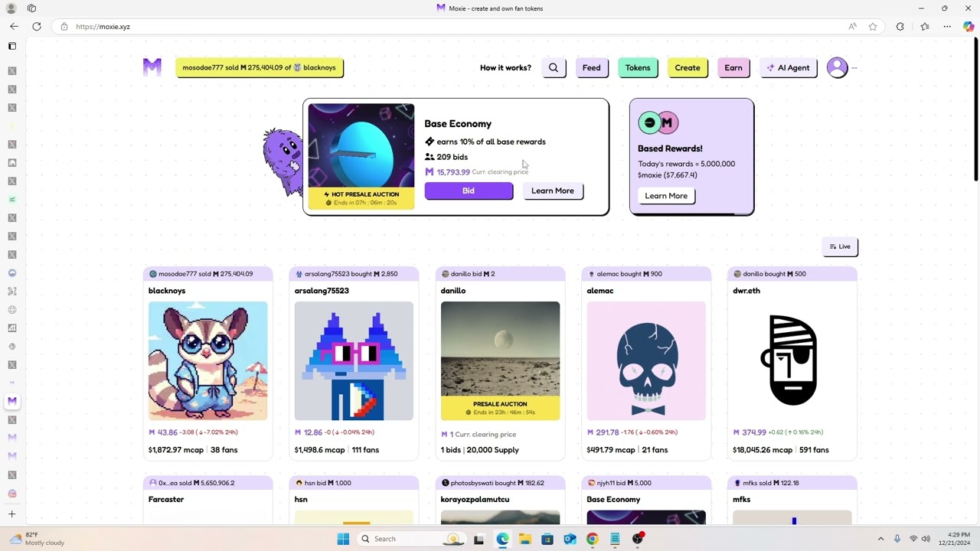
Task: Open browser settings and more menu
Action: point(947,26)
